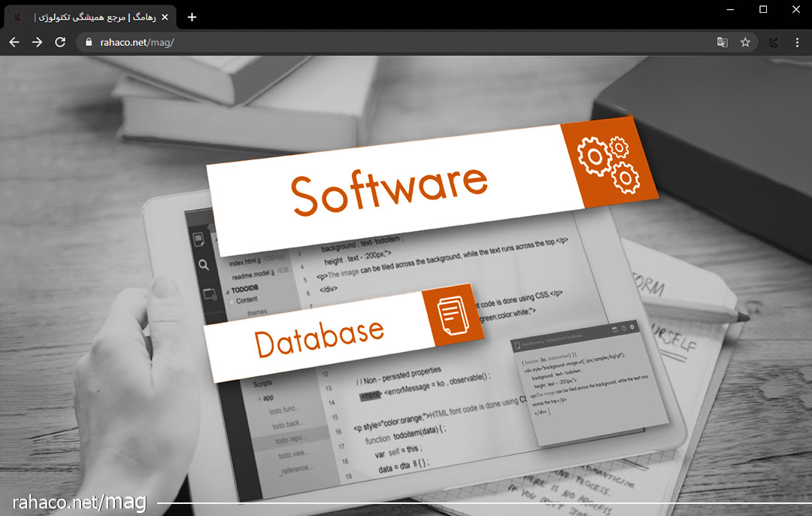Expand the app folder under Scripts
812x516 pixels.
point(267,397)
